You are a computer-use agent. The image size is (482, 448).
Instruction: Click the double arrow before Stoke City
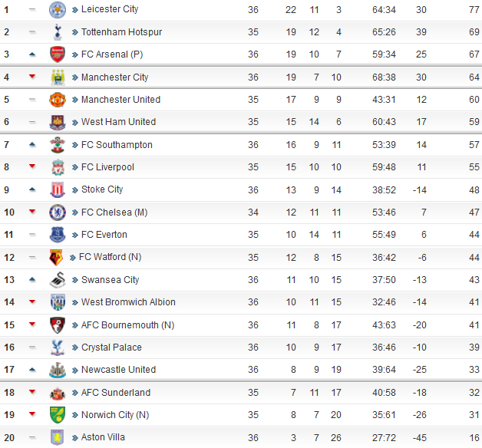point(75,190)
